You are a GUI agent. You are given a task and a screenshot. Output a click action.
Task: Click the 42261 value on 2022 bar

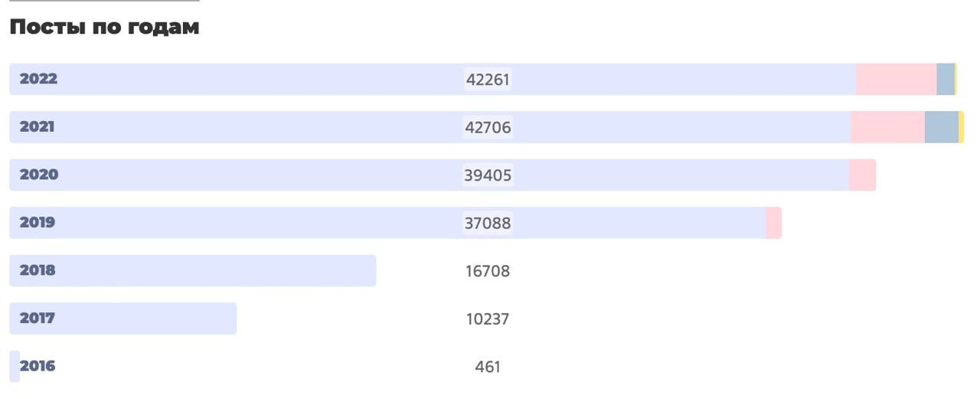(x=488, y=80)
